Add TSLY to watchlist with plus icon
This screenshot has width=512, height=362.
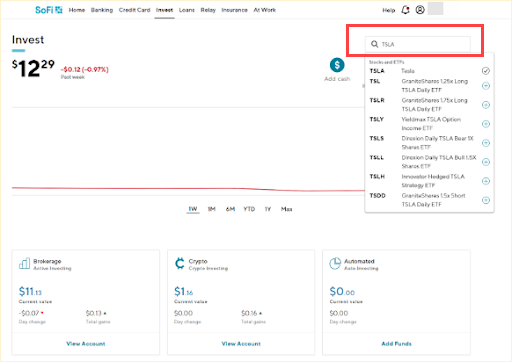[486, 124]
